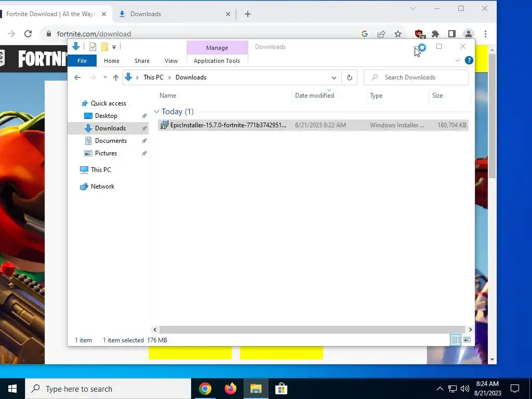Click the lock icon for site information

(49, 34)
